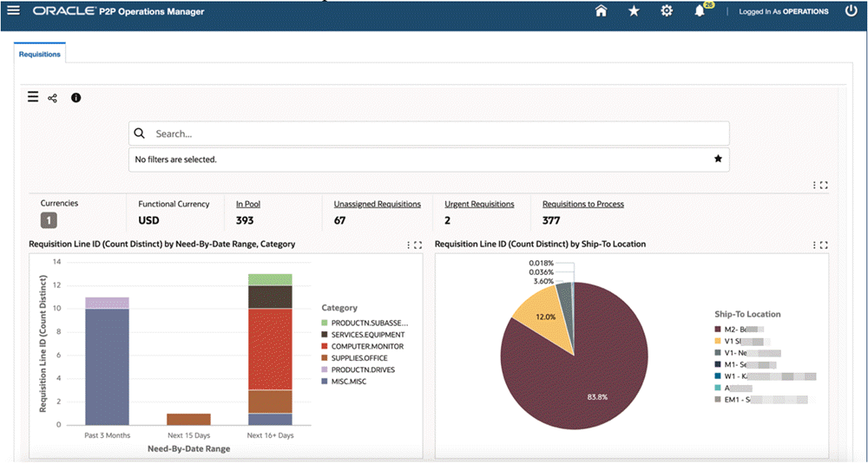Open options menu for summary bar
Viewport: 868px width, 464px height.
pos(815,186)
